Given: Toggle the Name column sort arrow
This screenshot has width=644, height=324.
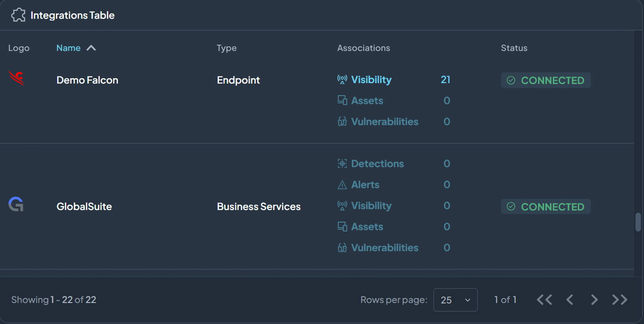Looking at the screenshot, I should (91, 47).
